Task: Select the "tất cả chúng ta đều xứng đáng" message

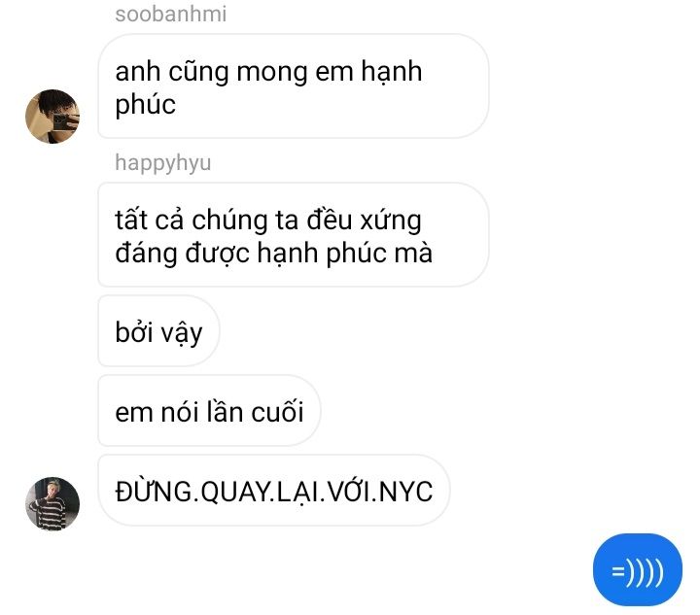Action: click(294, 234)
